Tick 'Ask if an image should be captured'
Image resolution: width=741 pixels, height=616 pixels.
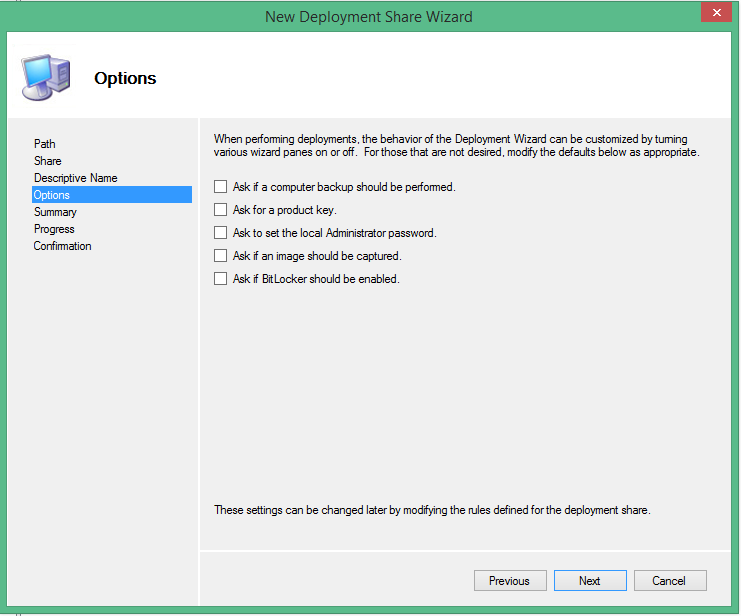pos(221,256)
